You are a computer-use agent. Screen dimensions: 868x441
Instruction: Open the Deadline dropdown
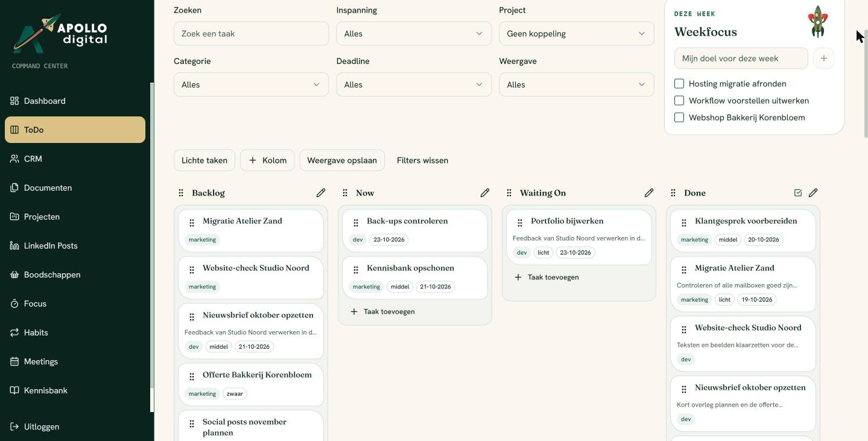[414, 84]
